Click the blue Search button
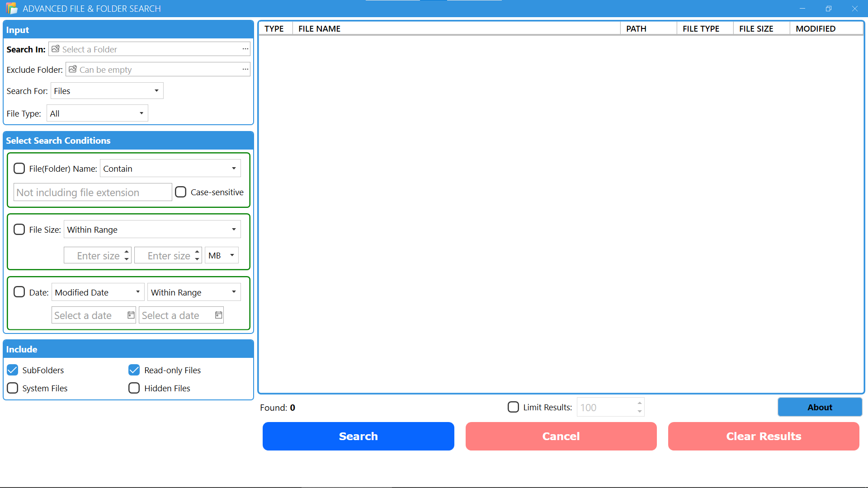The width and height of the screenshot is (868, 488). tap(358, 436)
